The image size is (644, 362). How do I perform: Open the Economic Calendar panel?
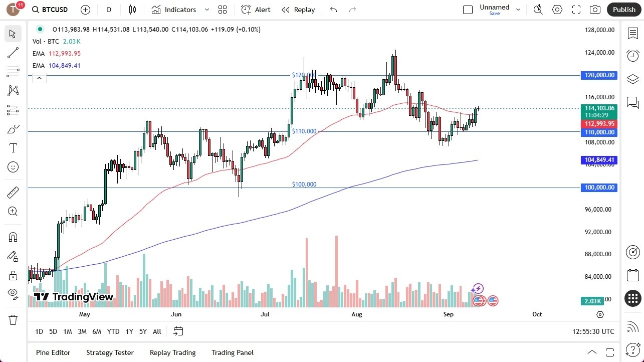point(632,275)
